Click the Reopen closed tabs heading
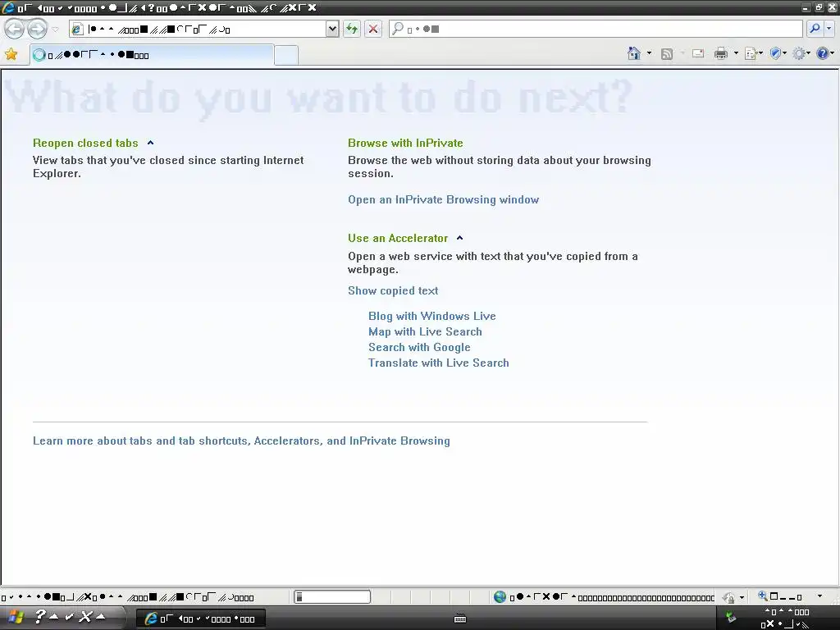The image size is (840, 630). click(x=85, y=143)
